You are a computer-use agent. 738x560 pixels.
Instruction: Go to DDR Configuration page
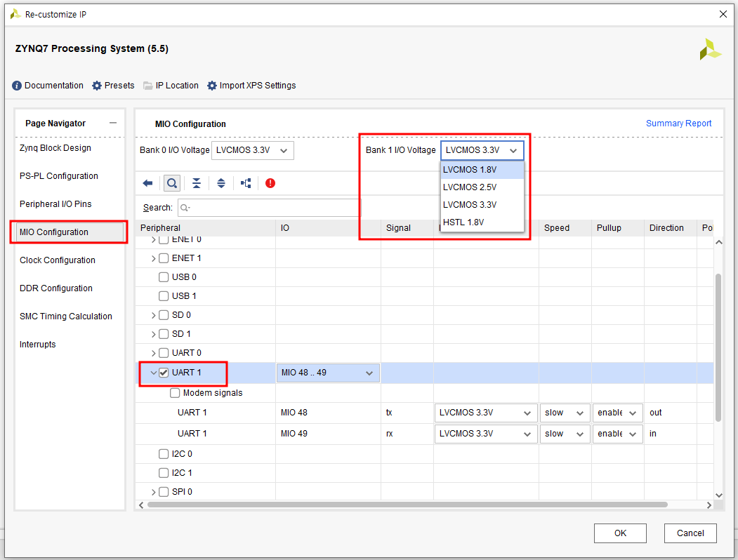tap(56, 288)
